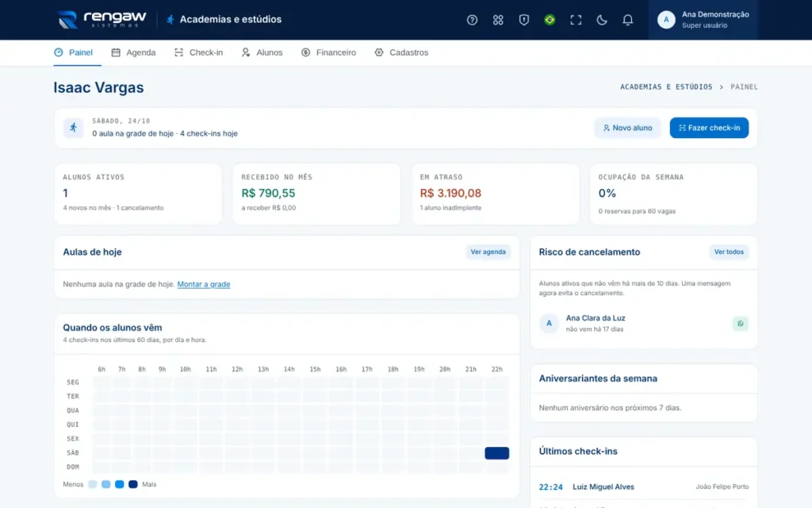Click the dark blue Sábado 22h heatmap cell

coord(496,453)
